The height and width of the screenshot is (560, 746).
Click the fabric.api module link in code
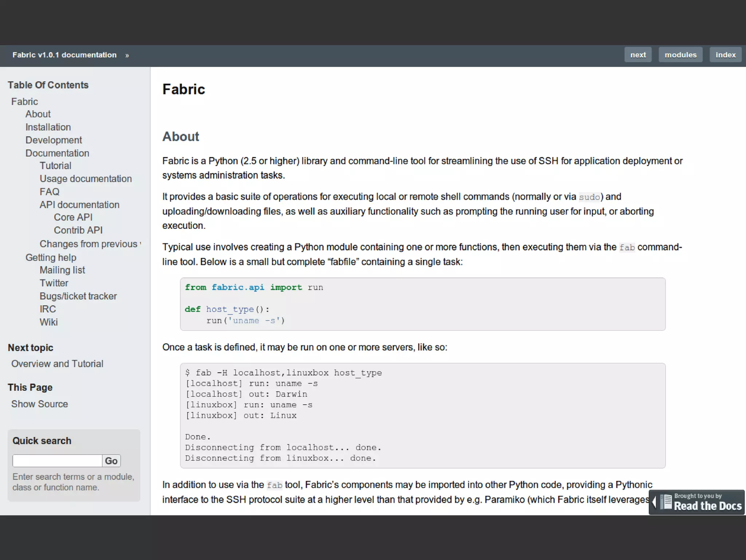[x=238, y=287]
